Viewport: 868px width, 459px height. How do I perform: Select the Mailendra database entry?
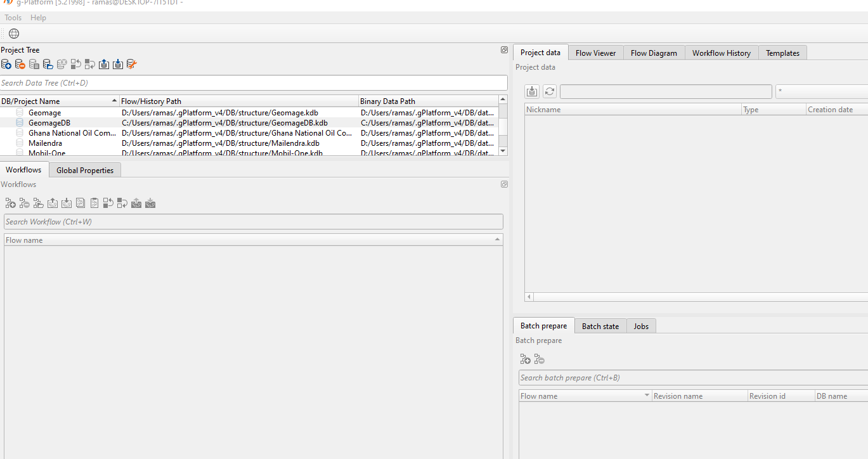coord(45,143)
